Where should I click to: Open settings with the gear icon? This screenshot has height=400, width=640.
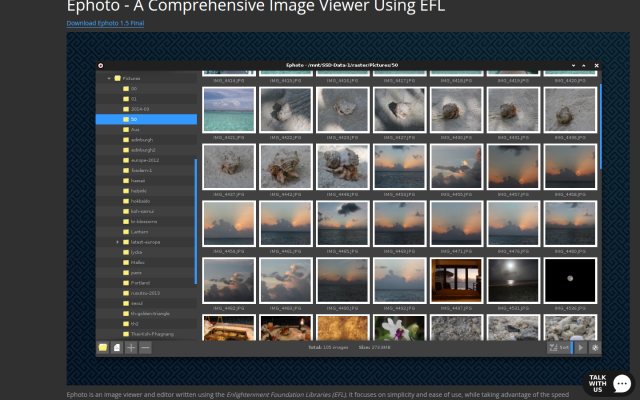pos(595,348)
